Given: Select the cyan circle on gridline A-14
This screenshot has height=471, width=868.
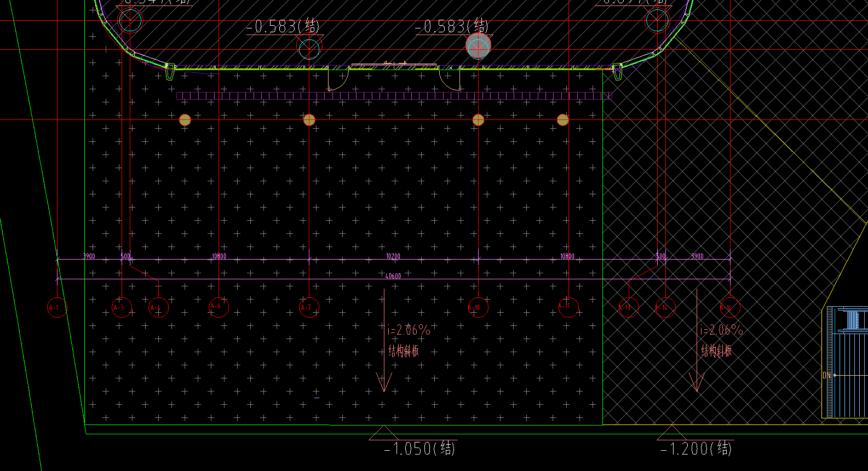Looking at the screenshot, I should [657, 20].
